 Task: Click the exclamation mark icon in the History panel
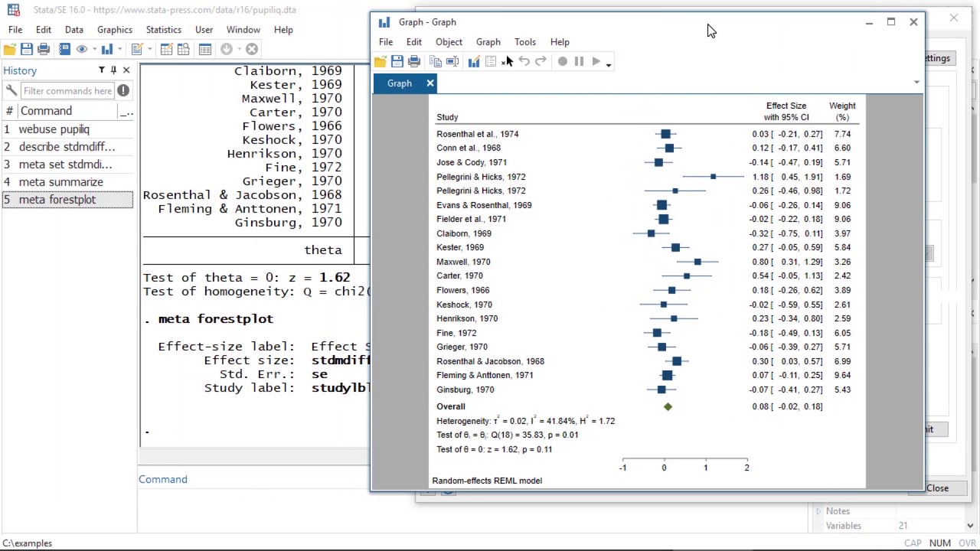(x=123, y=90)
